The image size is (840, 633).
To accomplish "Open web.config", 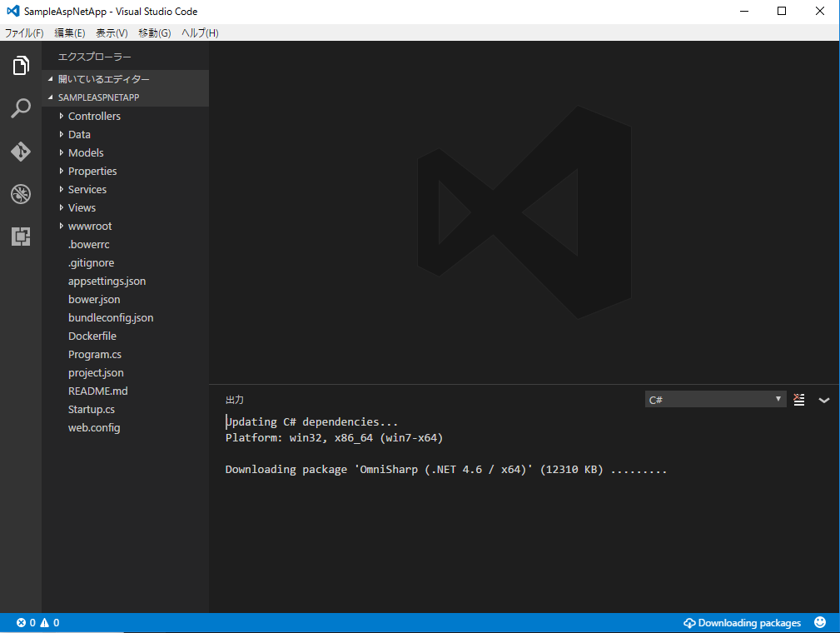I will click(94, 428).
